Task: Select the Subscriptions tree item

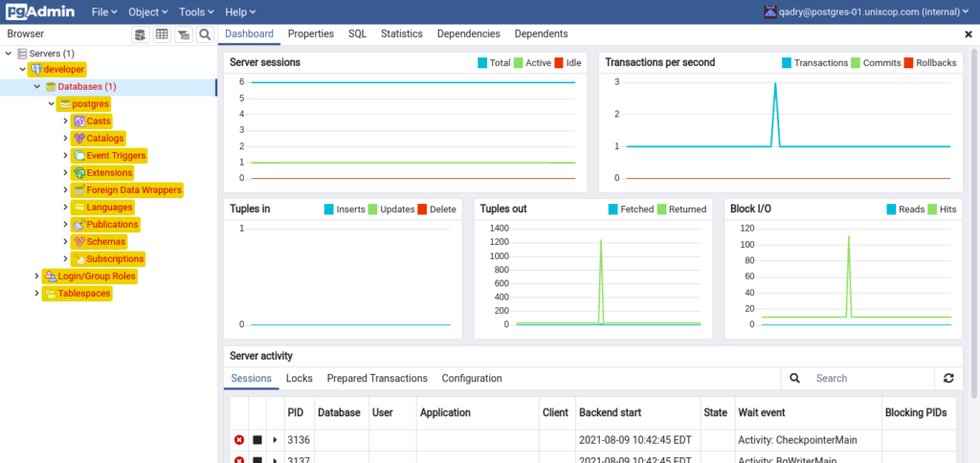Action: [x=108, y=258]
